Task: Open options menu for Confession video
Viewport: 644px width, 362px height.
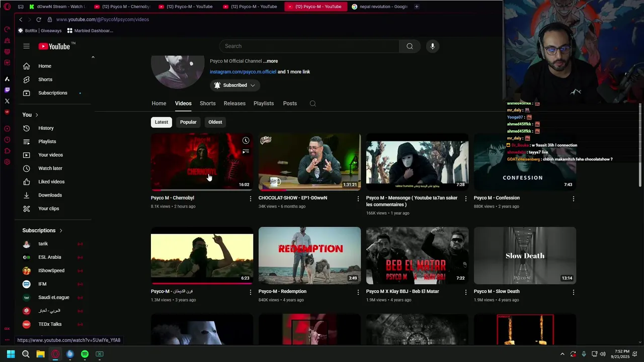Action: point(574,199)
